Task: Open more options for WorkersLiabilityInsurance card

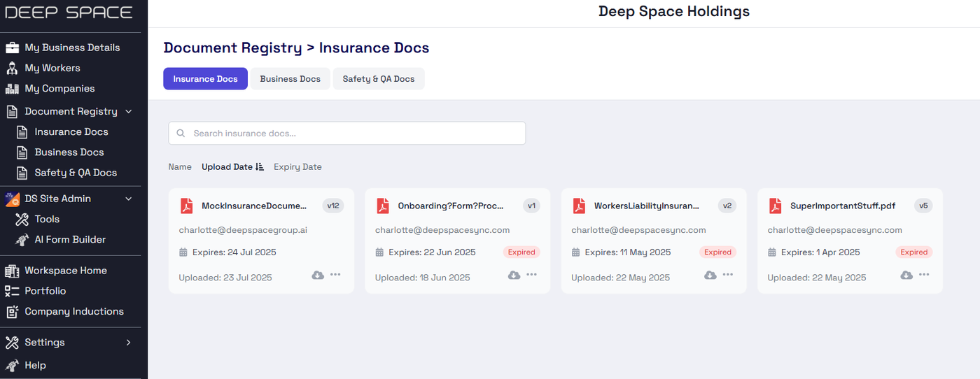Action: point(728,275)
